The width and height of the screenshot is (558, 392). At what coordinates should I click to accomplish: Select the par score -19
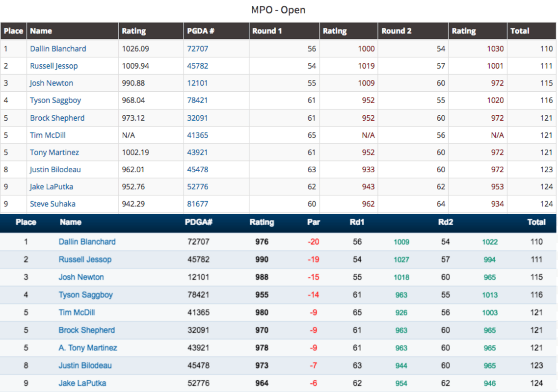pyautogui.click(x=314, y=260)
